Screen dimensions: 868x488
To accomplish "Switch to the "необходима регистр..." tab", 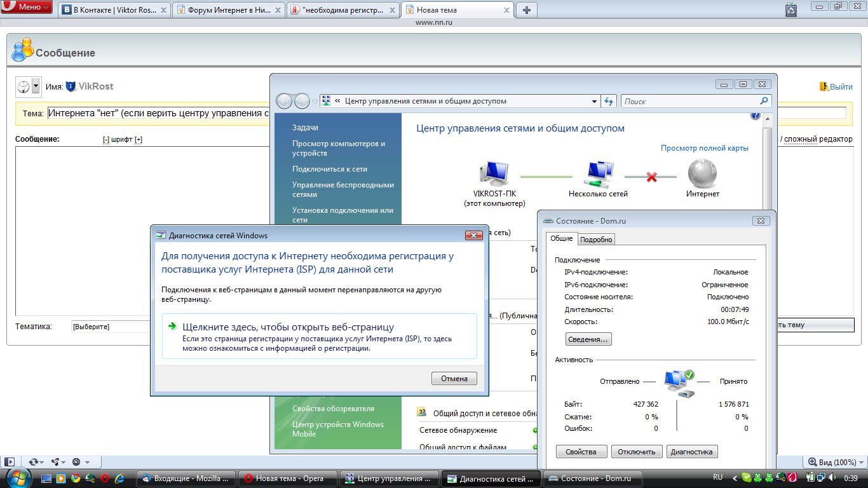I will (343, 10).
